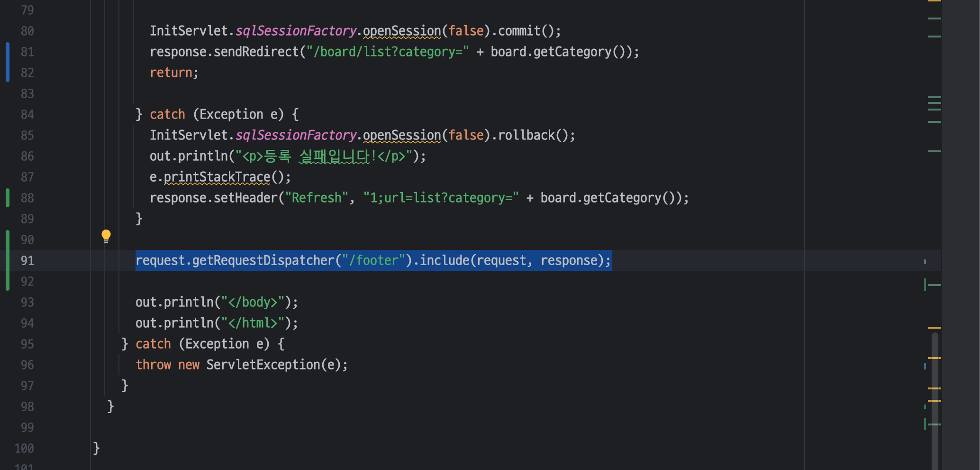Click line number 95 in gutter
Image resolution: width=980 pixels, height=470 pixels.
coord(27,344)
